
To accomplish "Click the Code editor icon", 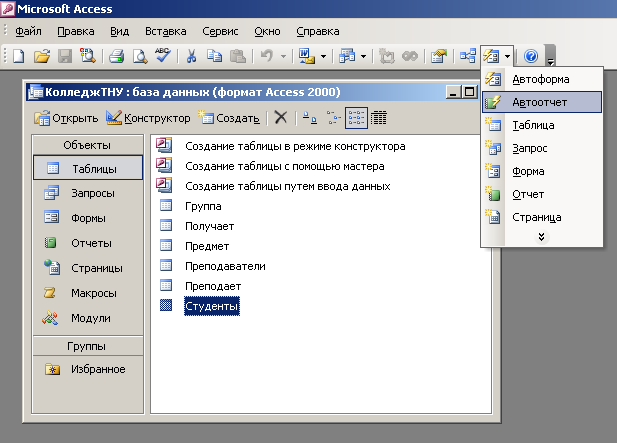I will point(386,56).
